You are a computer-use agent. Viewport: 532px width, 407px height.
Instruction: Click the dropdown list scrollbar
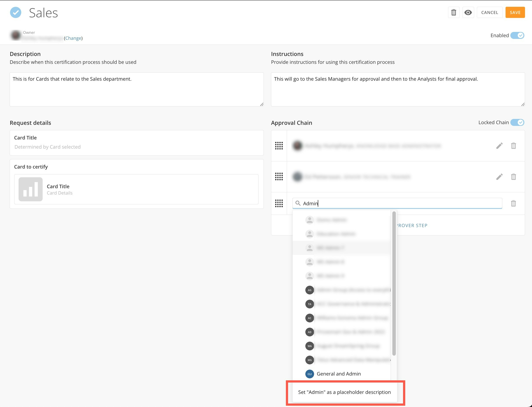pyautogui.click(x=394, y=284)
